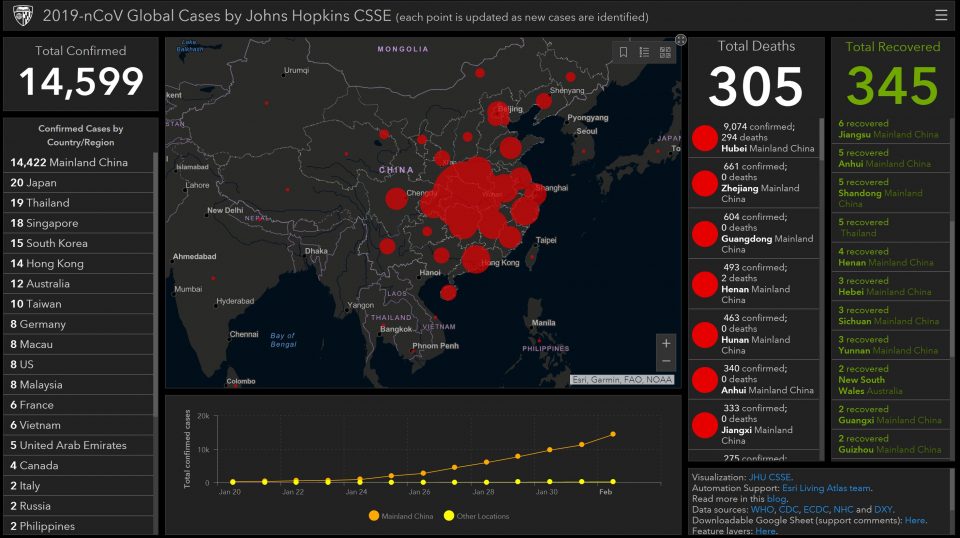The height and width of the screenshot is (538, 960).
Task: Click the Johns Hopkins shield logo
Action: (x=22, y=16)
